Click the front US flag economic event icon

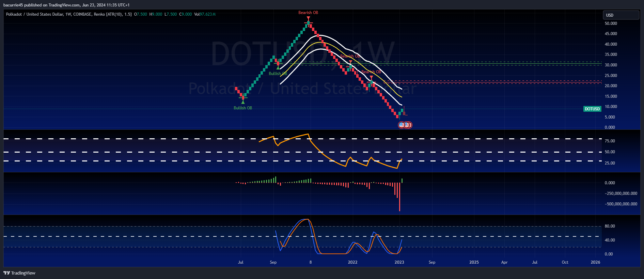click(x=402, y=125)
